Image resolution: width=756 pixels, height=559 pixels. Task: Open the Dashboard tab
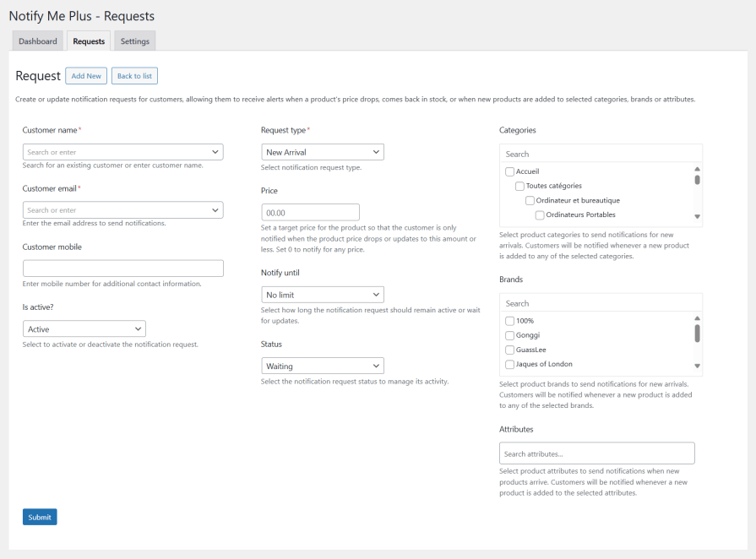pyautogui.click(x=38, y=41)
